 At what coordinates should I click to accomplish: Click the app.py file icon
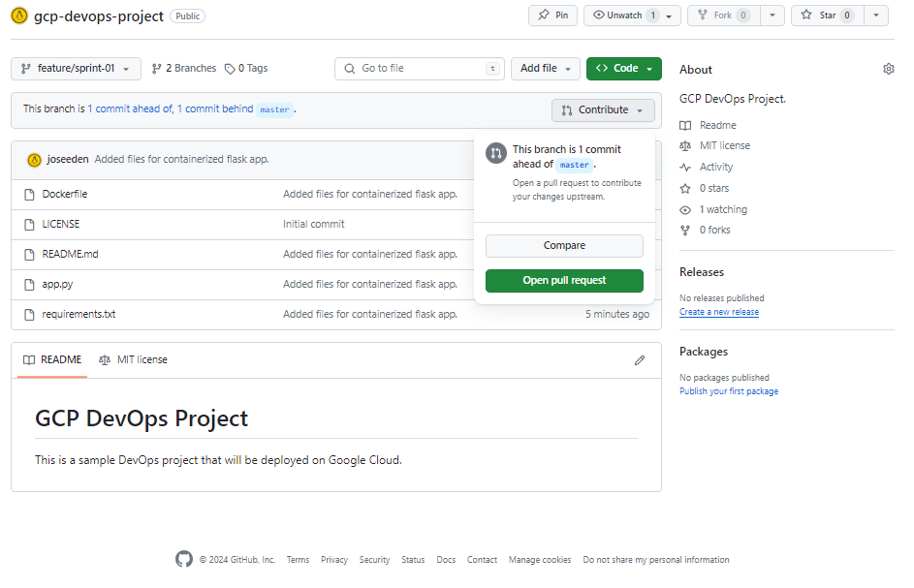29,285
